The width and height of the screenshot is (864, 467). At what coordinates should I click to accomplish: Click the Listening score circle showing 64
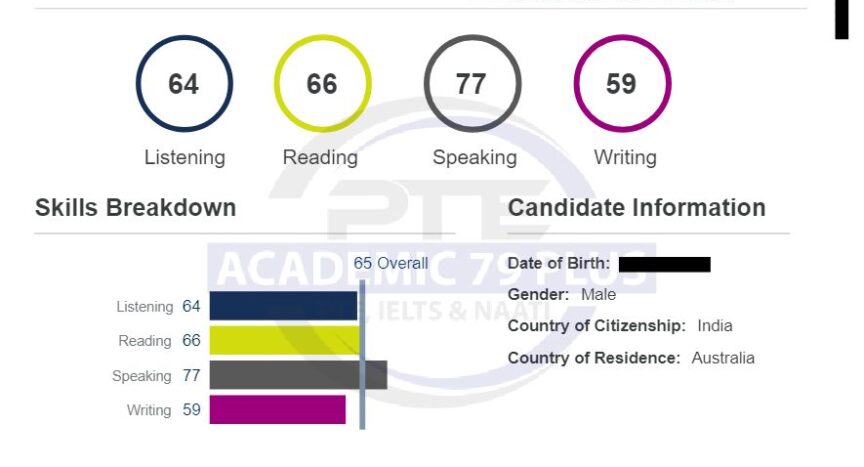click(x=184, y=84)
